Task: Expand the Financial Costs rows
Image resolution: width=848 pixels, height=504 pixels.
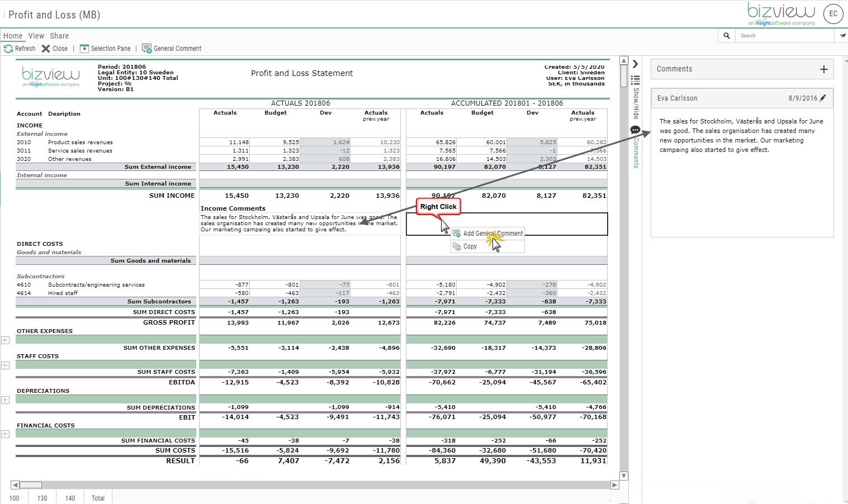Action: coord(5,434)
